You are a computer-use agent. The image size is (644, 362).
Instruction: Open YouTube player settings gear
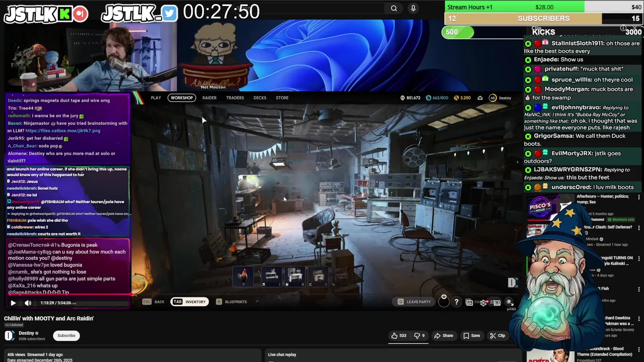(x=484, y=303)
